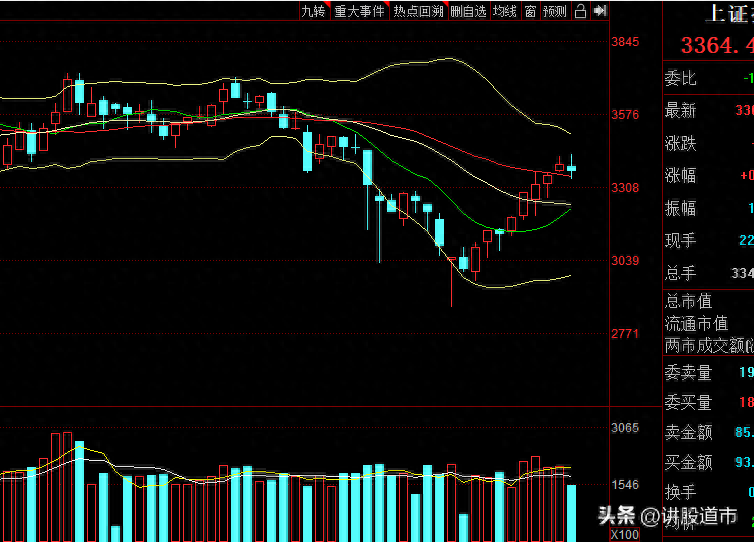Open 预测 prediction tool
754x542 pixels.
(x=555, y=11)
